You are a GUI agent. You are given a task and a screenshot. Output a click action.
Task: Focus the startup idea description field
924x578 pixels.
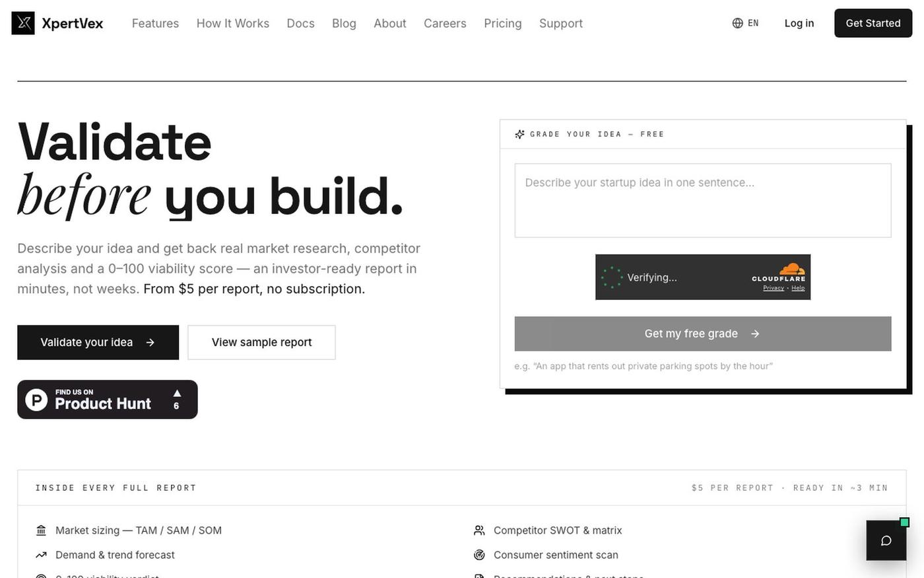tap(703, 200)
